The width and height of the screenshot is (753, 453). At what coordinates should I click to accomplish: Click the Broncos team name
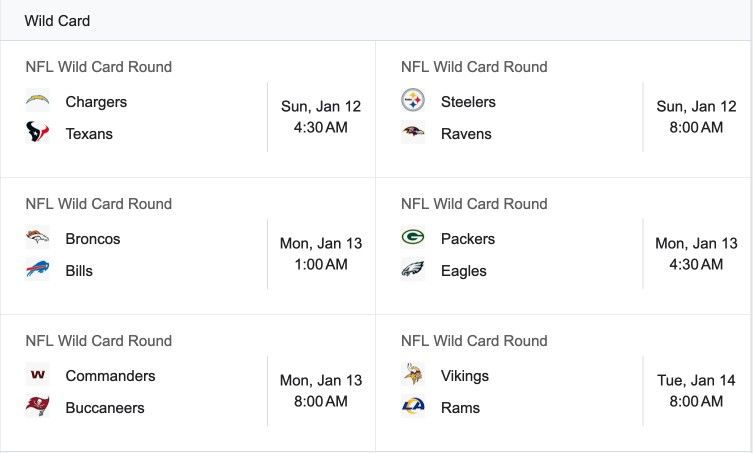(93, 239)
